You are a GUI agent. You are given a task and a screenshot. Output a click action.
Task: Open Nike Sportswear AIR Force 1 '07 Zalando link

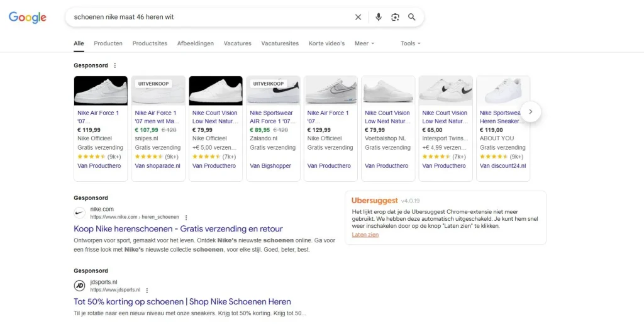(272, 117)
